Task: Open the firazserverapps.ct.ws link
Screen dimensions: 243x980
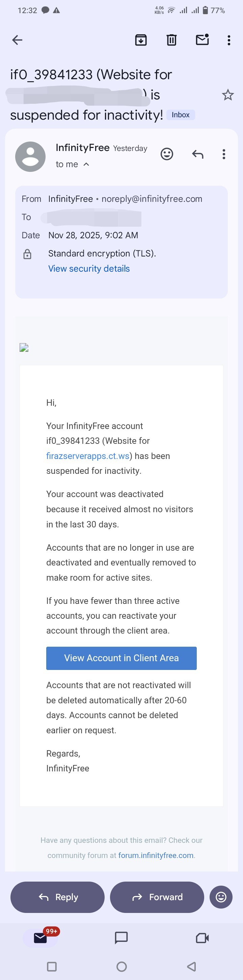Action: pos(88,456)
